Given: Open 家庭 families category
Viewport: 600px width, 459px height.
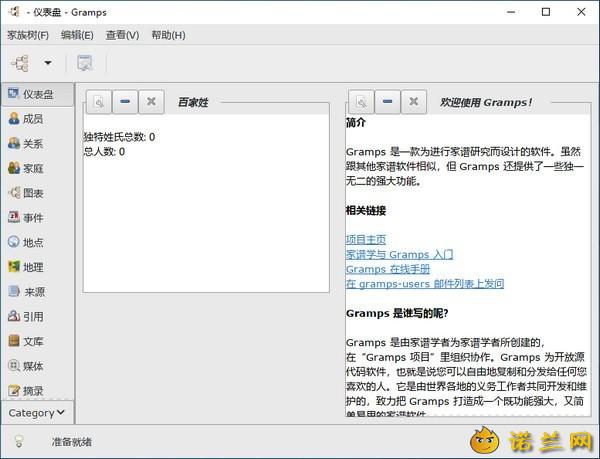Looking at the screenshot, I should [x=38, y=168].
